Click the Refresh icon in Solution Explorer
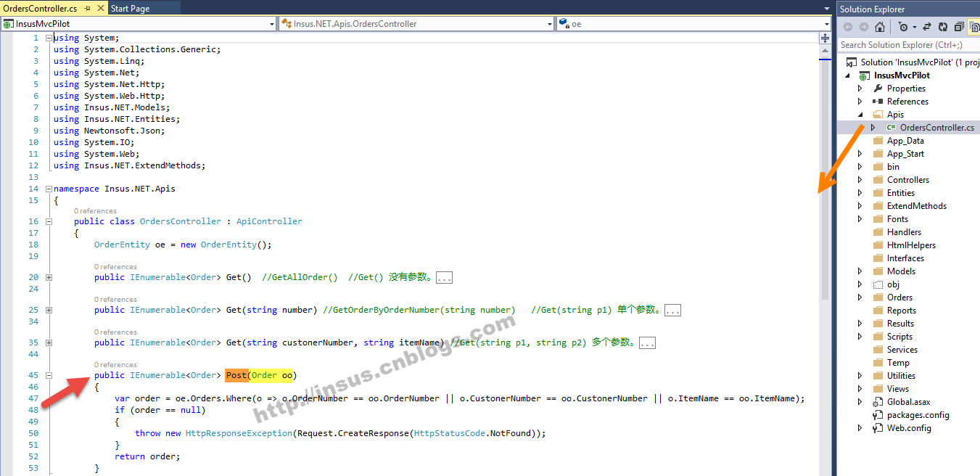The width and height of the screenshot is (980, 476). click(943, 27)
